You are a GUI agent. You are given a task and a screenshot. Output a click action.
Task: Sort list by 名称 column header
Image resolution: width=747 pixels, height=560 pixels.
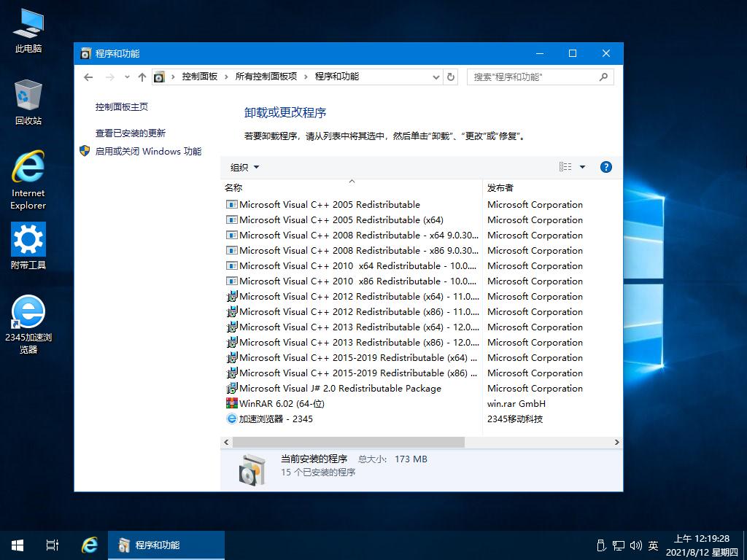coord(352,187)
